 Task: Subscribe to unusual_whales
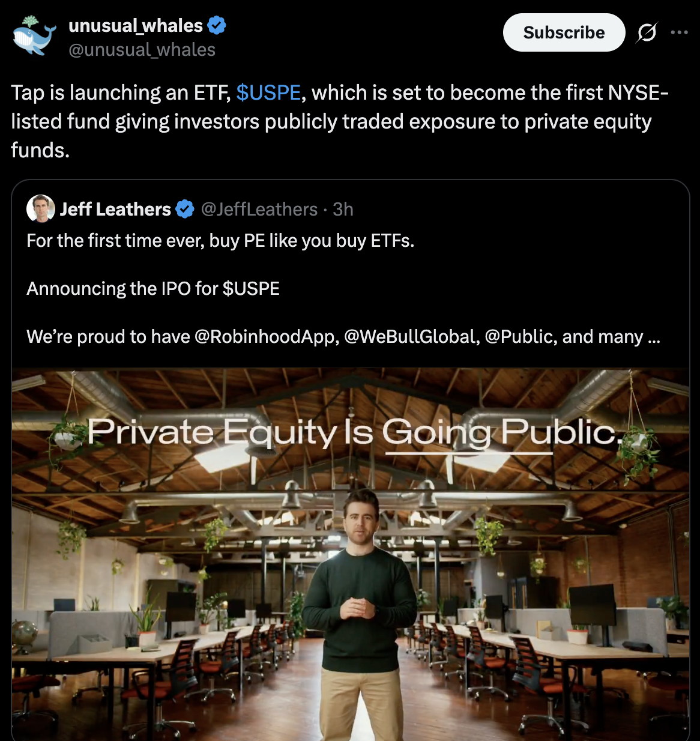(564, 32)
